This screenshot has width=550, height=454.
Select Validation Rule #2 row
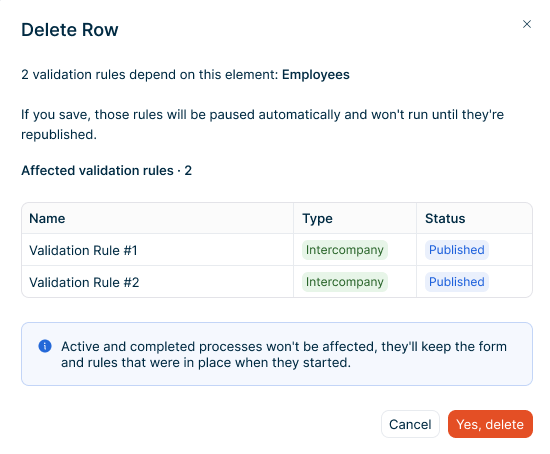pos(277,282)
